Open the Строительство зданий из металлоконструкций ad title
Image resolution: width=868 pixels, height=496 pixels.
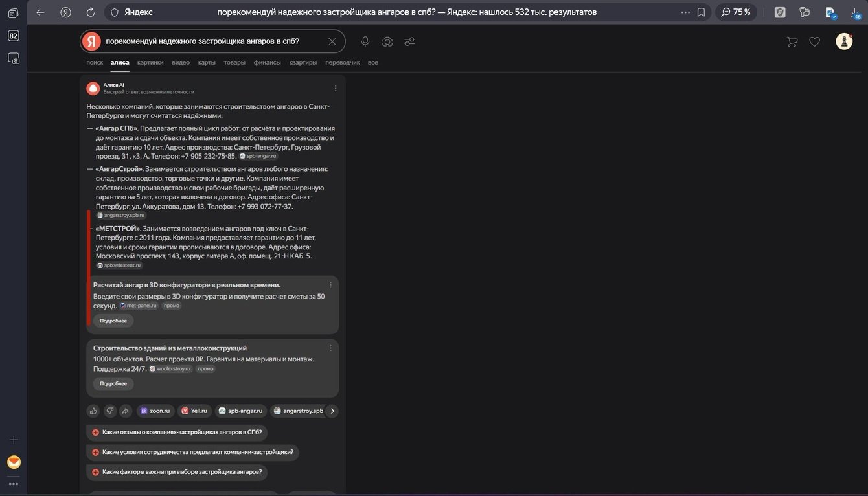(170, 348)
